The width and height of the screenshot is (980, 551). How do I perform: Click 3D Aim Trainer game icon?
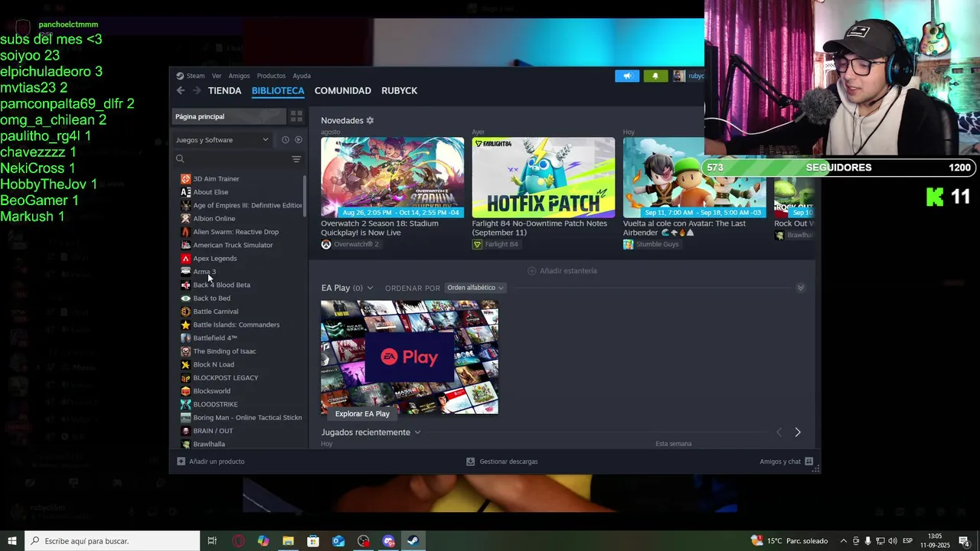pos(185,178)
